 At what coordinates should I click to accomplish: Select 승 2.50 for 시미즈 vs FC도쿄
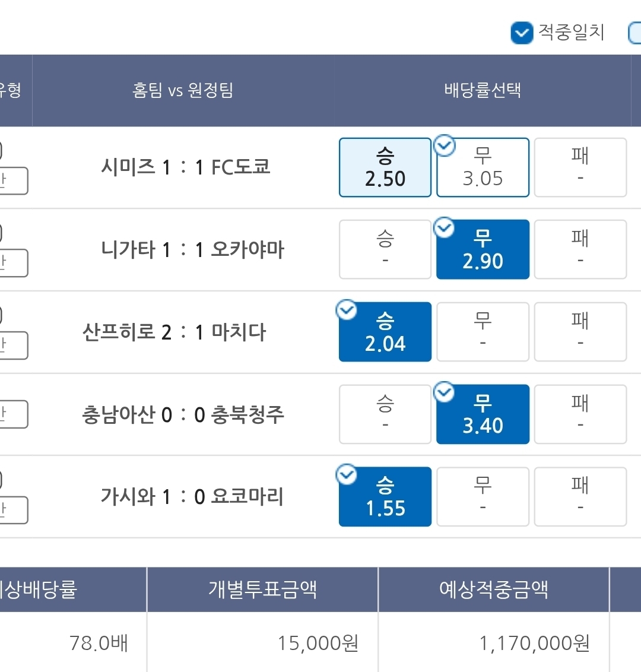point(385,167)
